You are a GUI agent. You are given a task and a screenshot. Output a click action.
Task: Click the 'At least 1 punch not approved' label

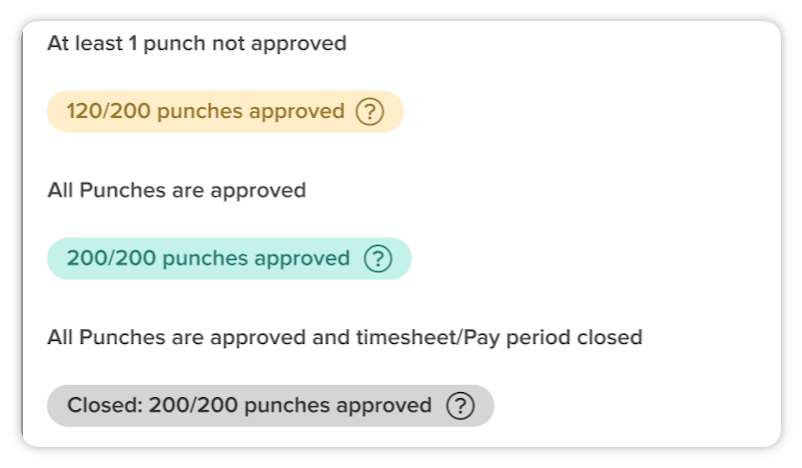point(197,43)
